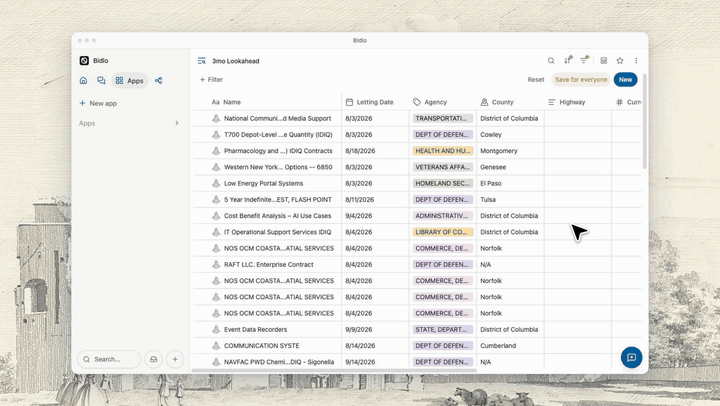The image size is (720, 406).
Task: Click the HEALTH AND HU... agency tag
Action: point(443,151)
